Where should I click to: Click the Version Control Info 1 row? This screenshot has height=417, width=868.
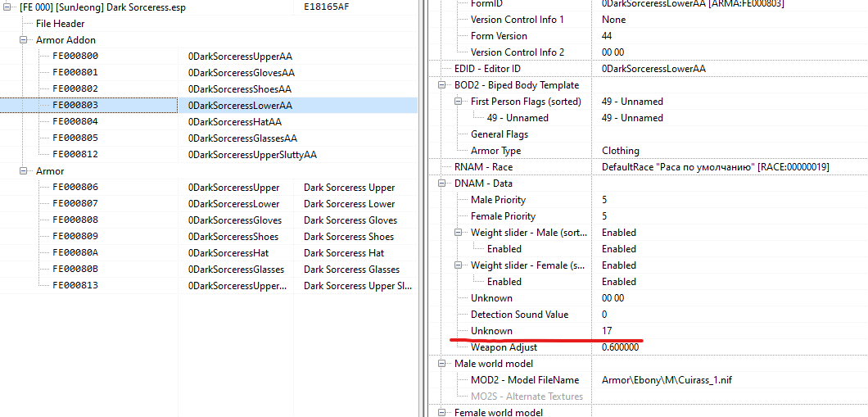(648, 20)
